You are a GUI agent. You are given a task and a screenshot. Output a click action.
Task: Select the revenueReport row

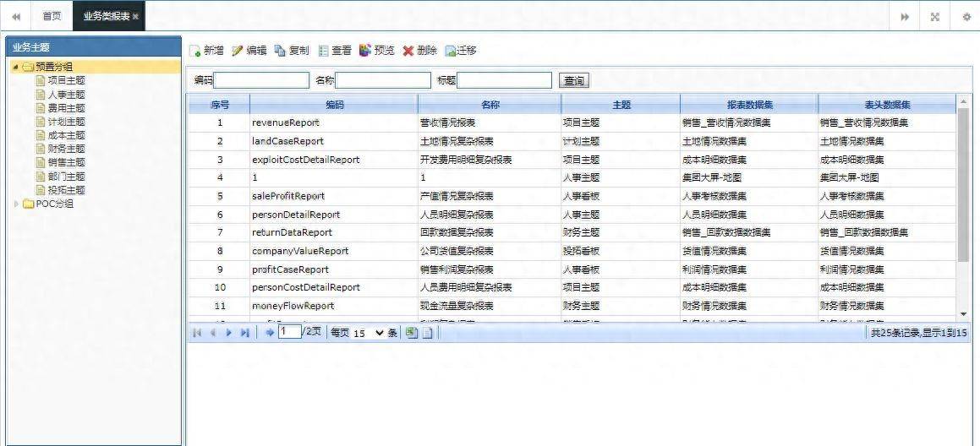coord(572,123)
